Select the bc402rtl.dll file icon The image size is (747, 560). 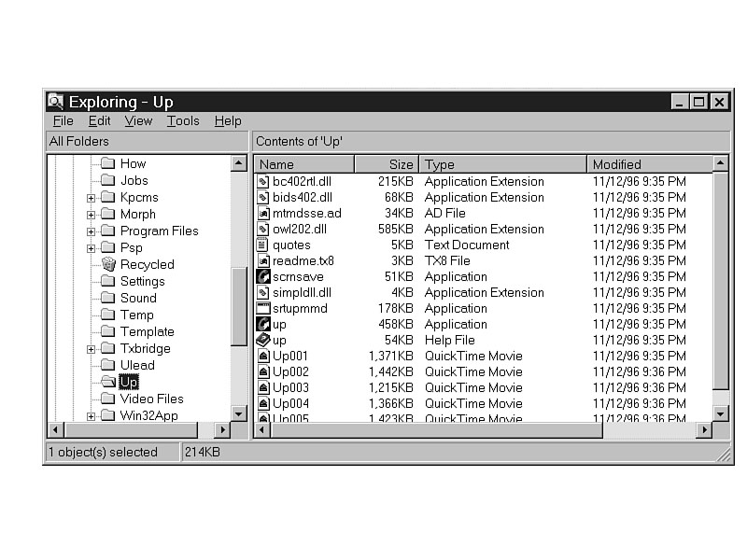pos(263,181)
